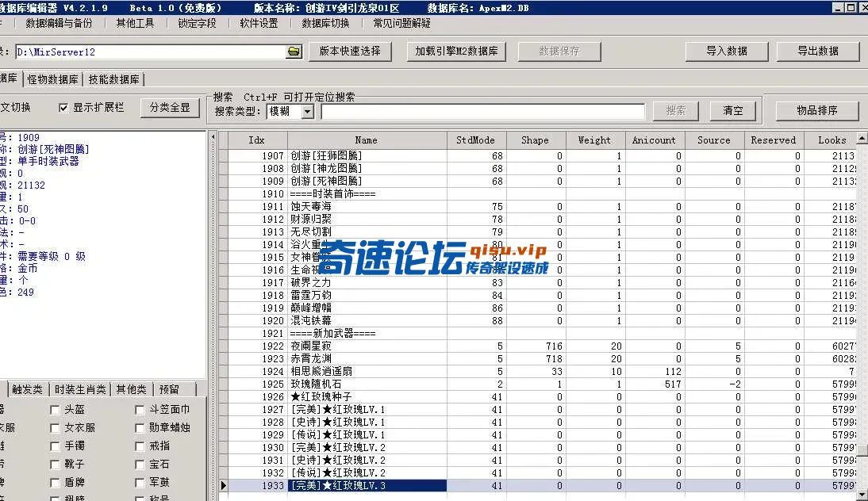Check the 靴子 category checkbox
This screenshot has width=868, height=501.
tap(55, 465)
